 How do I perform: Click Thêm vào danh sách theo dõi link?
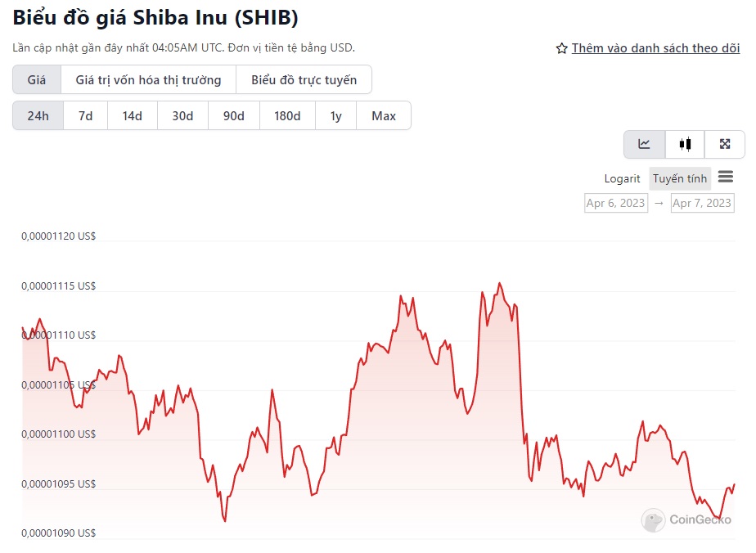(655, 48)
